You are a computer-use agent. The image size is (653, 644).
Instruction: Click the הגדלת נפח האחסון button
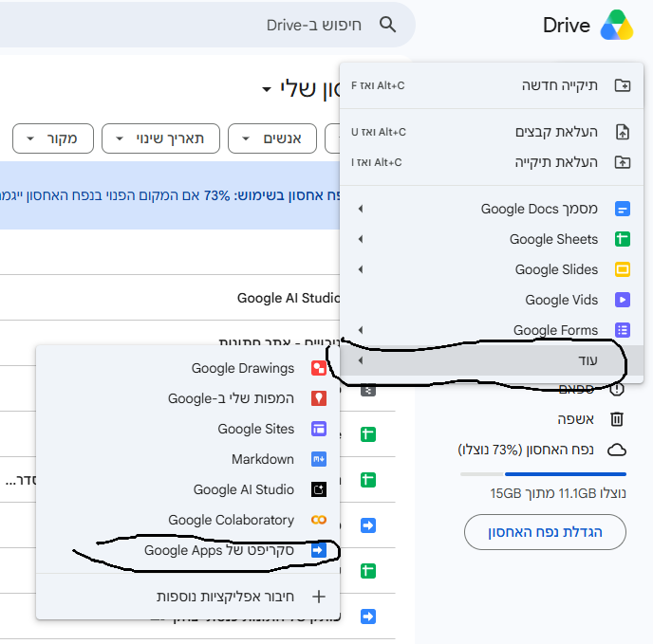545,532
